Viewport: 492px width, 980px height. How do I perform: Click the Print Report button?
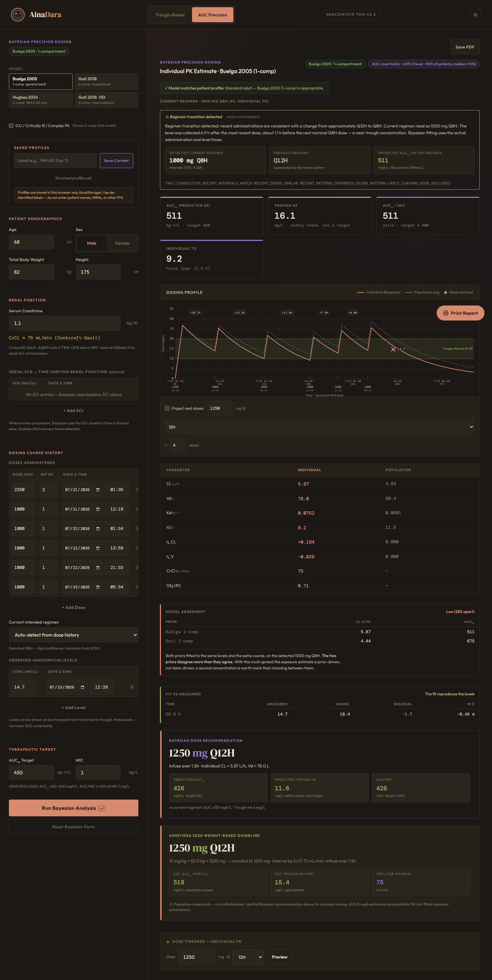[460, 313]
